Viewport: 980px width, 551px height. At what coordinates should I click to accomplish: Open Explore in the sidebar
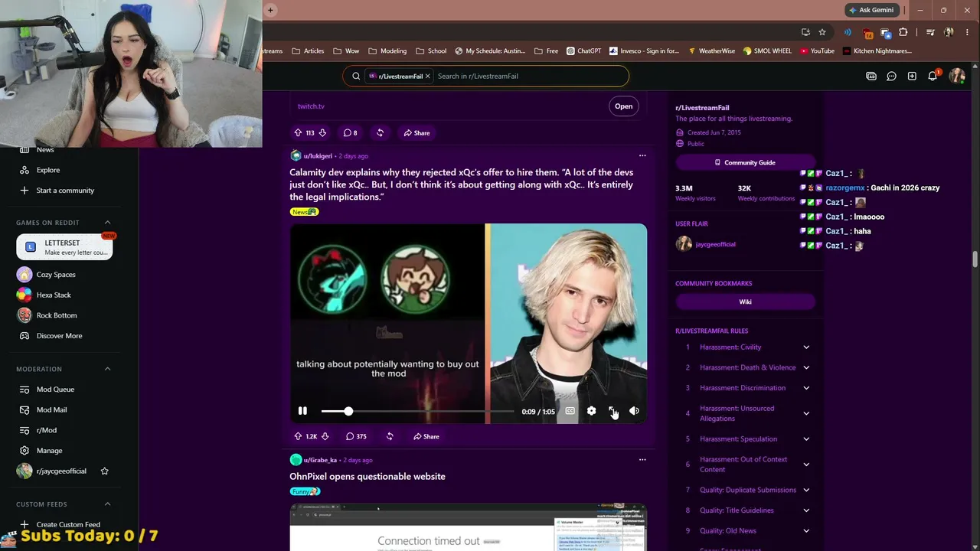[x=48, y=170]
